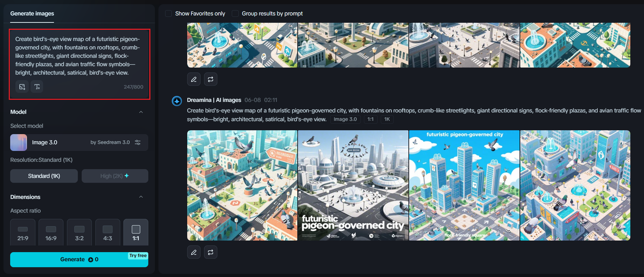644x277 pixels.
Task: Click the Dreamina avatar icon beside AI images
Action: click(177, 101)
